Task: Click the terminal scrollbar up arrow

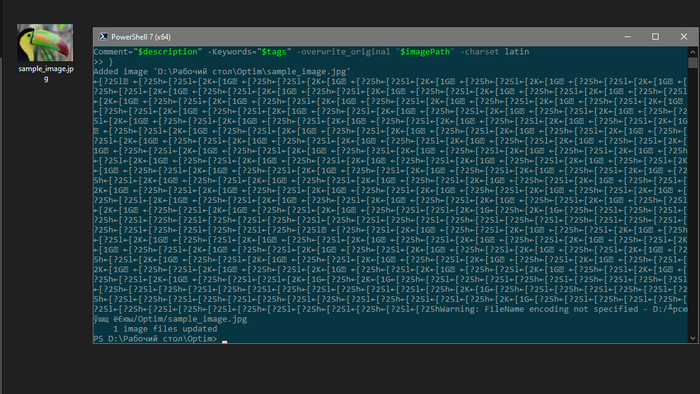Action: pyautogui.click(x=692, y=52)
